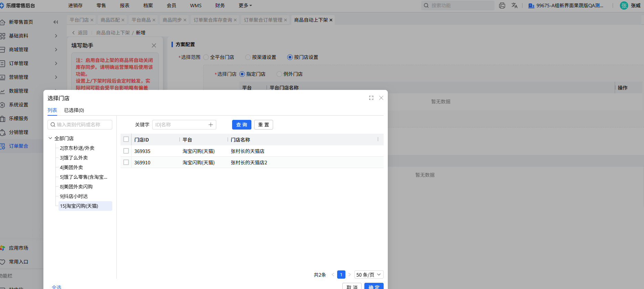Open the 报表 menu in top navigation
This screenshot has height=289, width=644.
point(125,6)
